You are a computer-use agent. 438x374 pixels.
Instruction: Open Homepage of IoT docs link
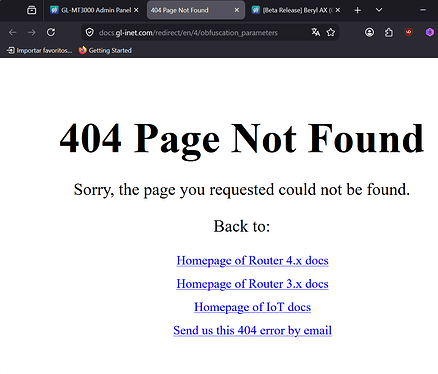pos(252,307)
